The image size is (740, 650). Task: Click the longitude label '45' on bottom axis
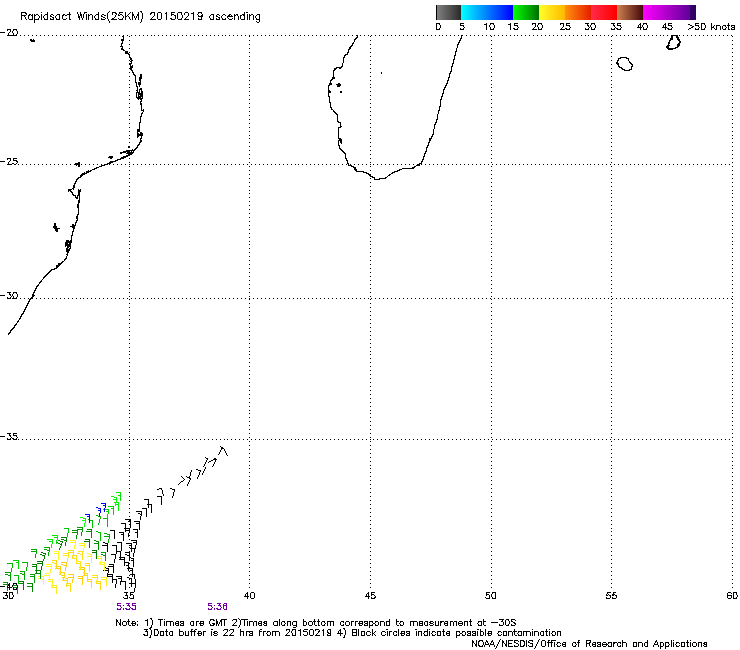(370, 596)
